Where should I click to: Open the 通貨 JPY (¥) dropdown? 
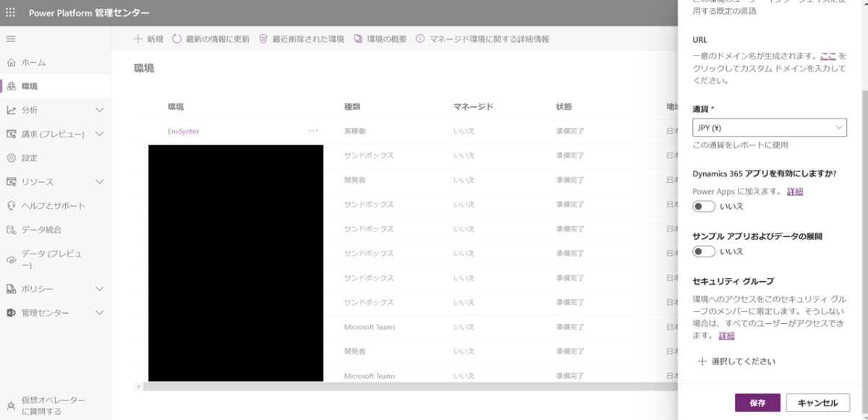coord(770,128)
